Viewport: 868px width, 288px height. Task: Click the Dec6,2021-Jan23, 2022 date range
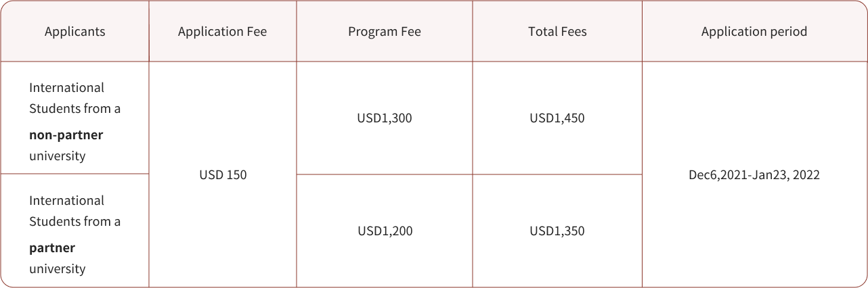(x=754, y=175)
